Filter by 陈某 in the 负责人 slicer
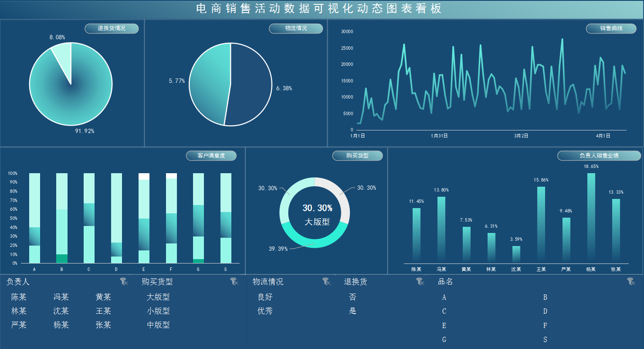 (19, 297)
